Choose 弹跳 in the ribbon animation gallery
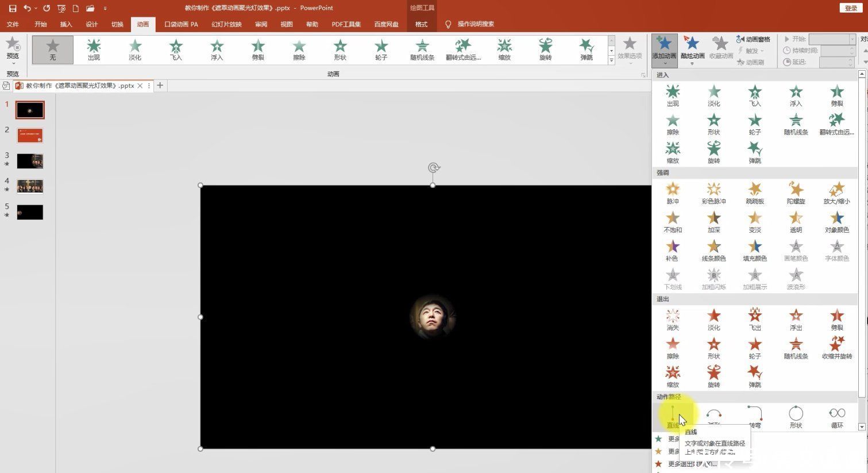868x473 pixels. tap(586, 49)
